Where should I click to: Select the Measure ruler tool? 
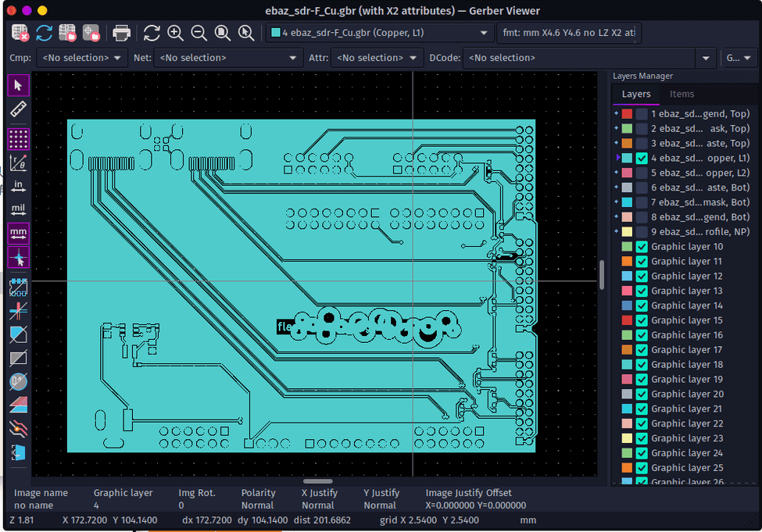(19, 109)
